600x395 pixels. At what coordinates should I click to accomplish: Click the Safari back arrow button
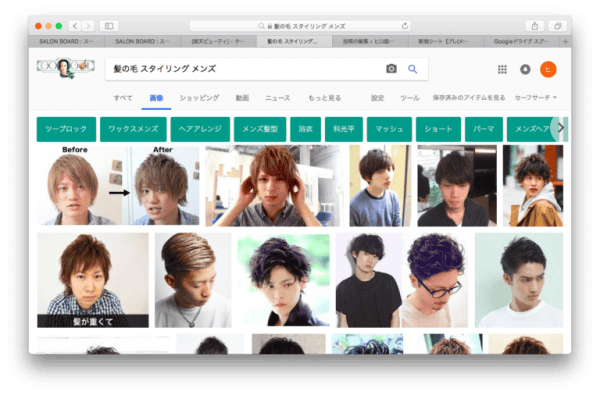point(75,26)
